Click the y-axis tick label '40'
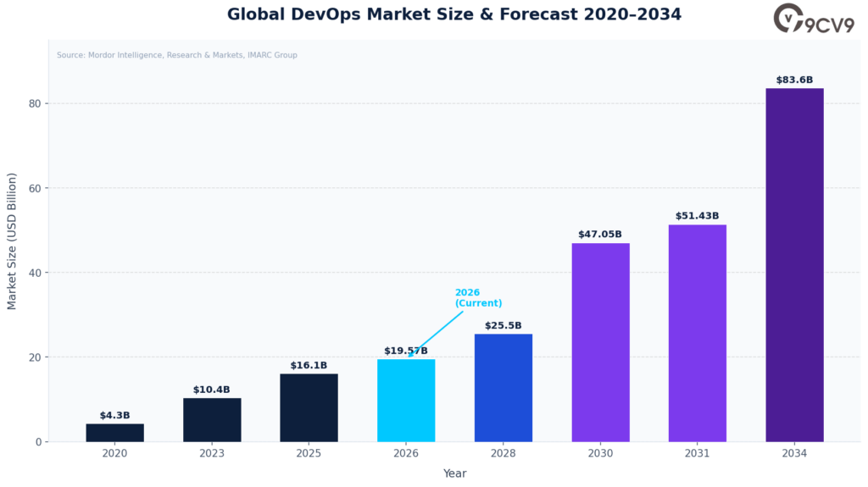This screenshot has width=868, height=487. pyautogui.click(x=35, y=273)
